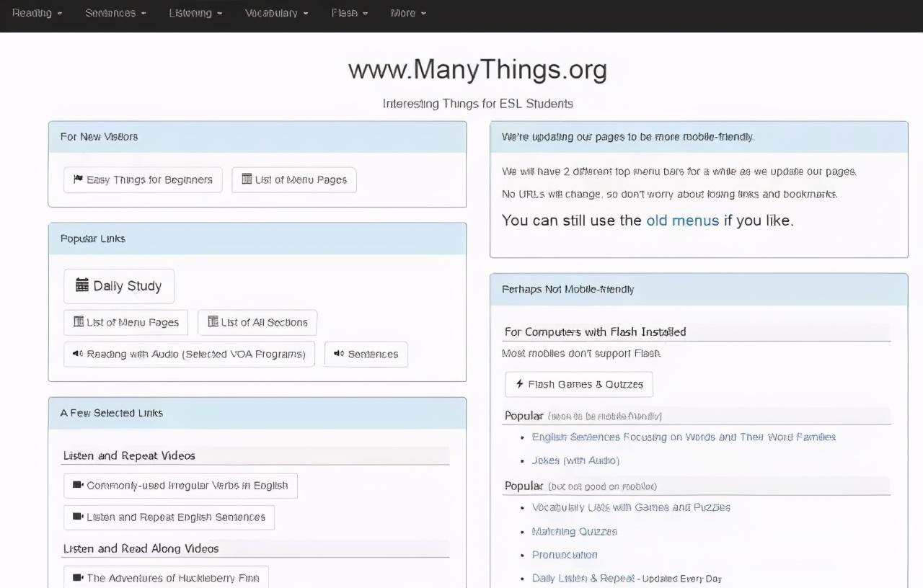
Task: Open List of Menu Pages in New Visitors
Action: pyautogui.click(x=294, y=180)
